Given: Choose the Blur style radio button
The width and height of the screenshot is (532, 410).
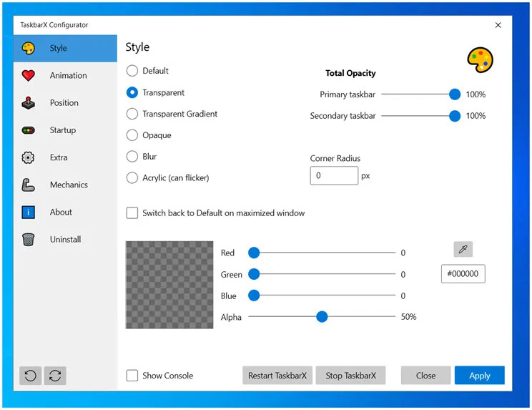Looking at the screenshot, I should coord(132,157).
